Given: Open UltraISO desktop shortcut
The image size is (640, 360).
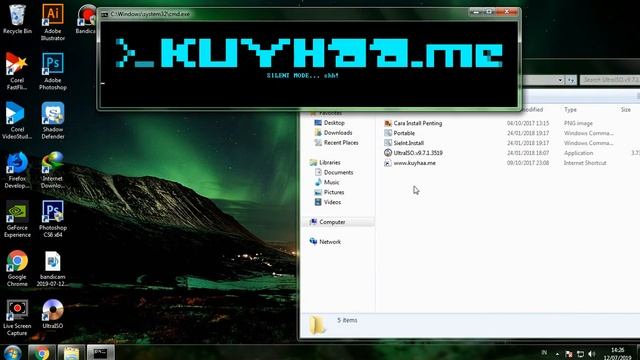Looking at the screenshot, I should pos(53,314).
